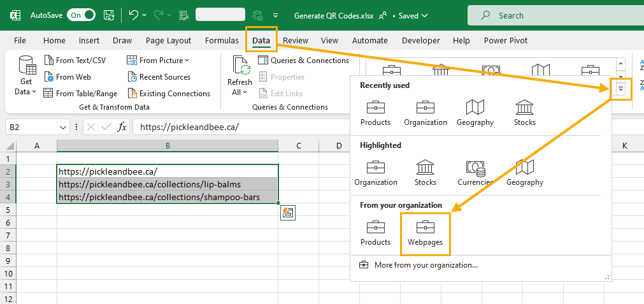Click From Table/Range button
This screenshot has width=644, height=304.
(80, 93)
